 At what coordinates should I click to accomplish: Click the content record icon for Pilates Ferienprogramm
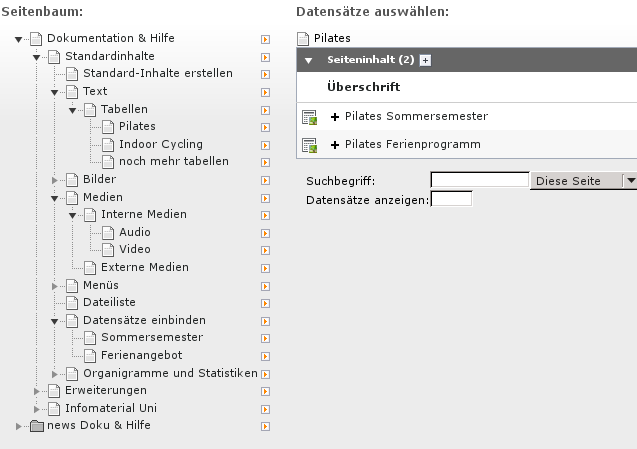309,145
